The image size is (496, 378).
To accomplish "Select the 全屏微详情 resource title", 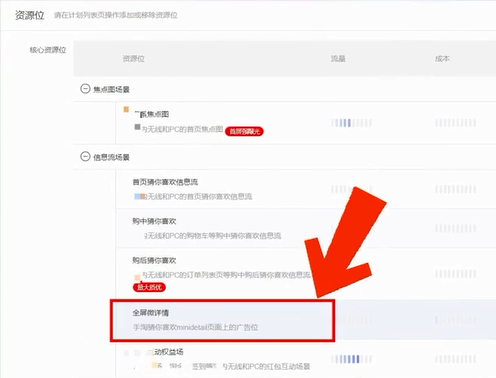I will (150, 313).
